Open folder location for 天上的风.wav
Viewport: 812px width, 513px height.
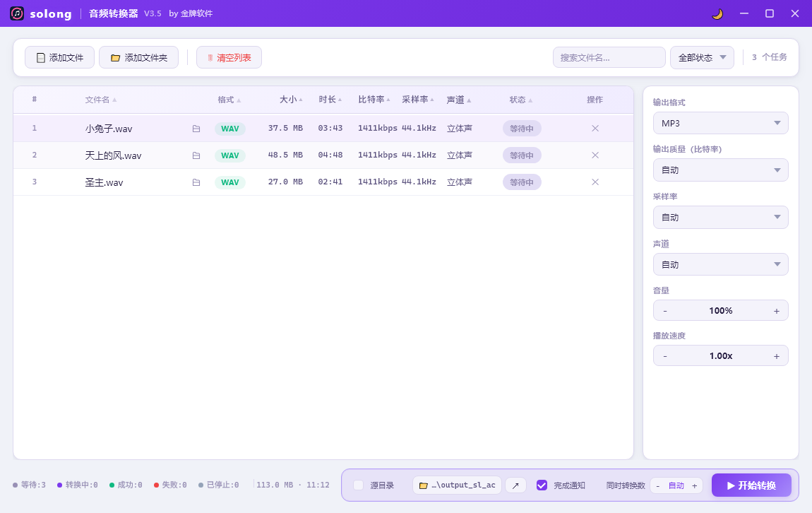[196, 155]
